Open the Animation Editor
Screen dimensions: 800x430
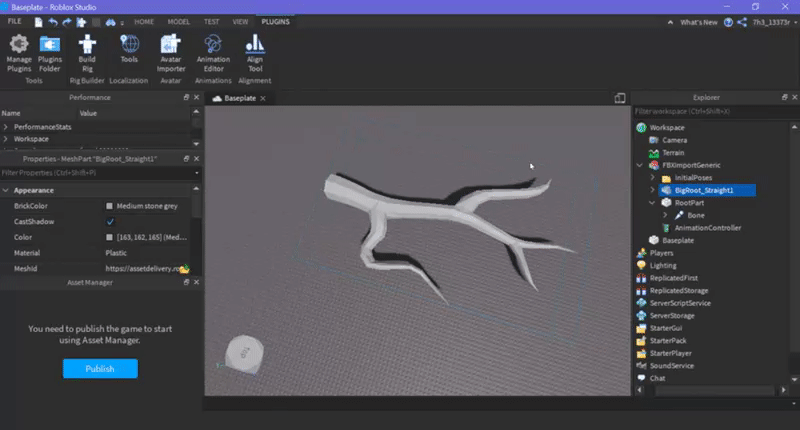pyautogui.click(x=213, y=53)
